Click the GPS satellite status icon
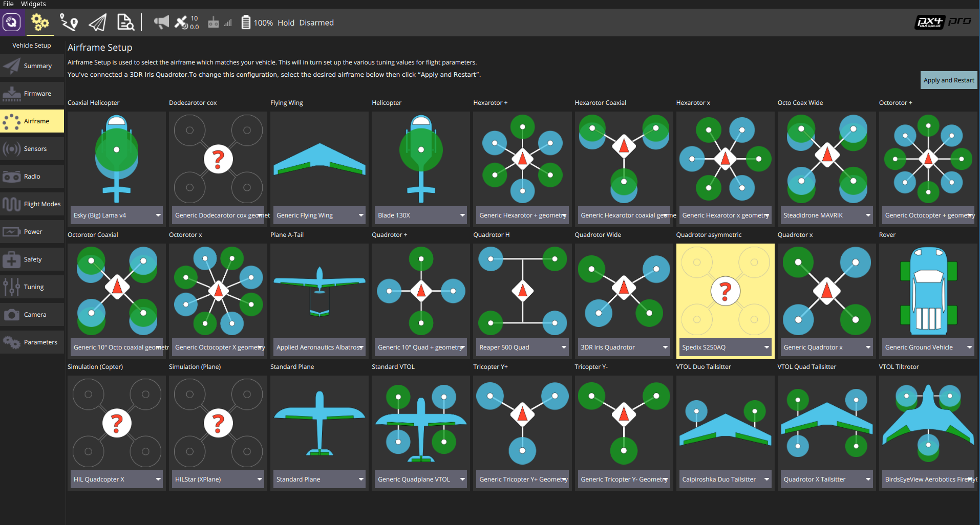Viewport: 980px width, 525px height. tap(182, 23)
